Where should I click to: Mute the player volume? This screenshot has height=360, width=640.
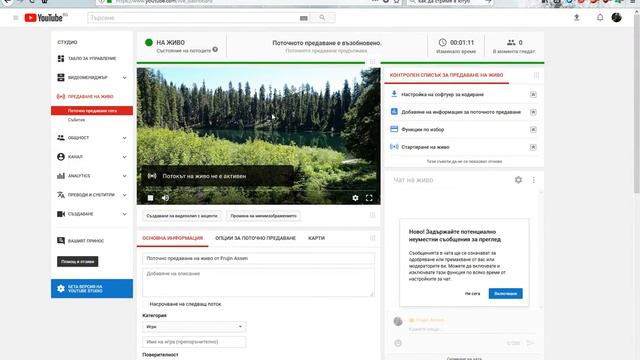165,198
